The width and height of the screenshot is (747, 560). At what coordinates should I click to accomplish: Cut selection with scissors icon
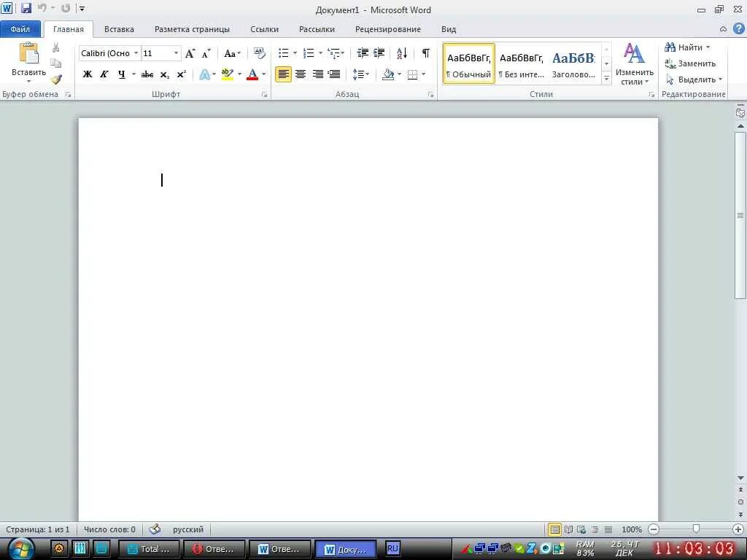pos(56,47)
